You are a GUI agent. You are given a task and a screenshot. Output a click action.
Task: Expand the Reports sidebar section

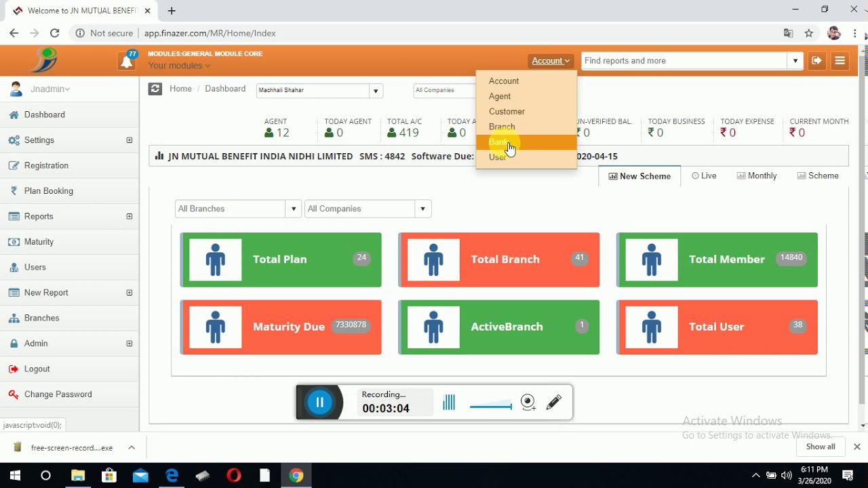(129, 216)
